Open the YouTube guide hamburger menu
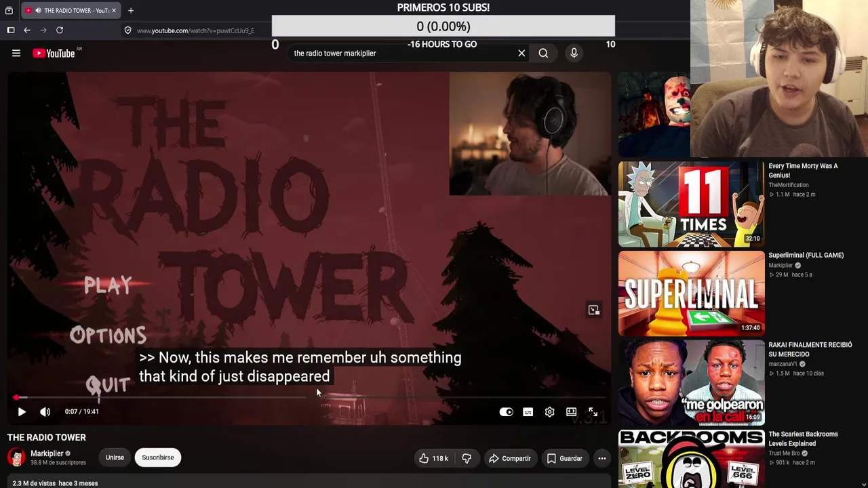The width and height of the screenshot is (868, 488). coord(16,53)
